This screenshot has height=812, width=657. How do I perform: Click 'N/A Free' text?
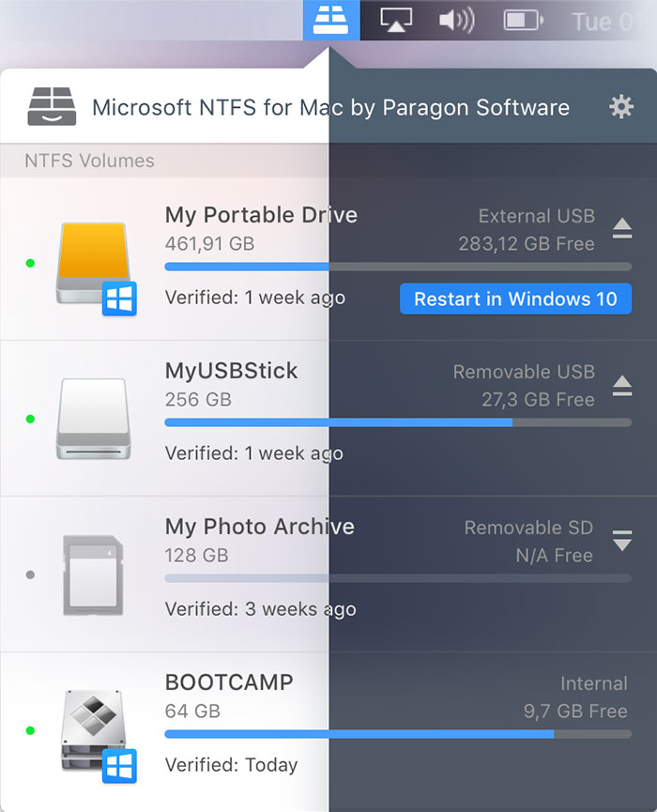click(555, 556)
